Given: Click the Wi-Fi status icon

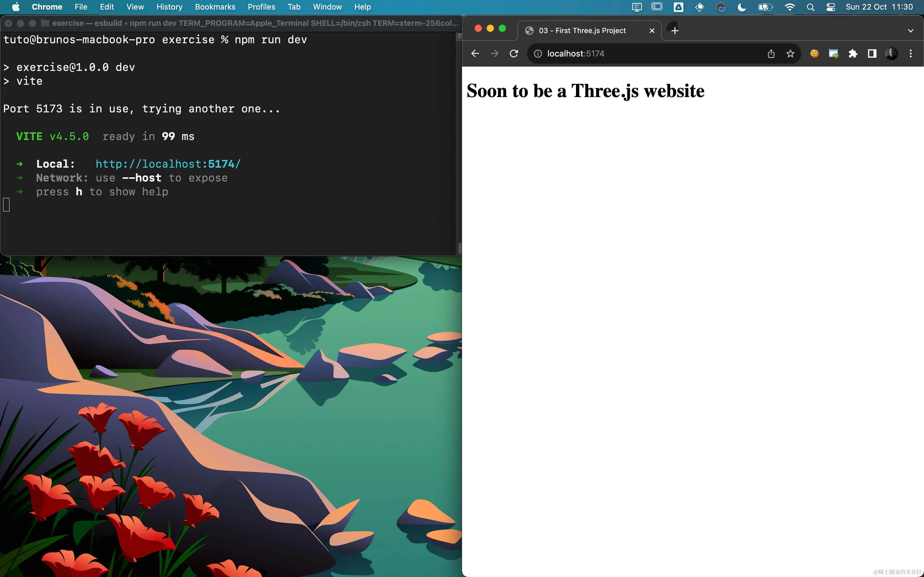Looking at the screenshot, I should click(x=790, y=7).
